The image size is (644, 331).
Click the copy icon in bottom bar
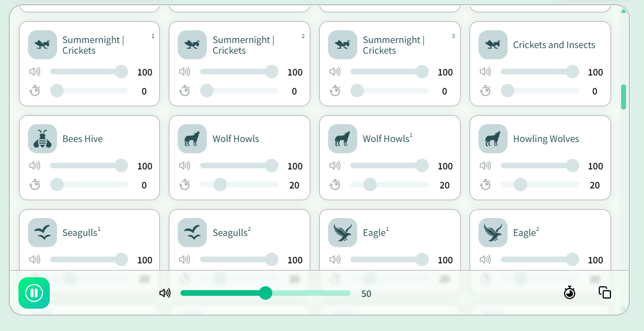[x=604, y=293]
